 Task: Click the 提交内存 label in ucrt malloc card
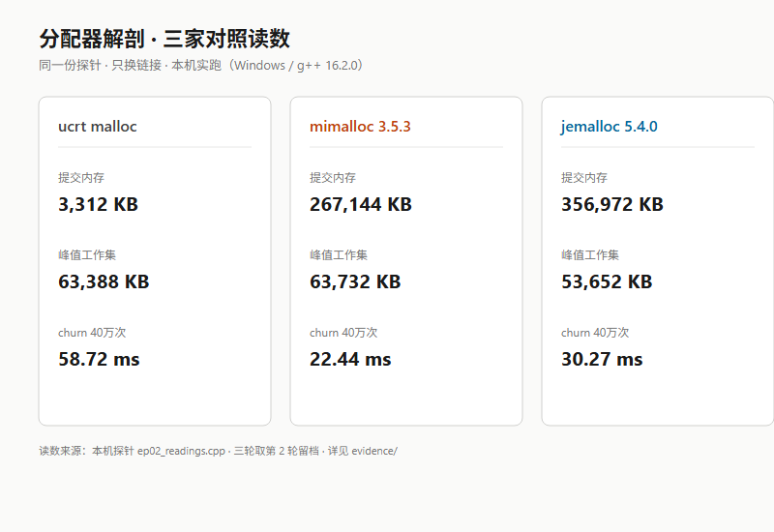[81, 177]
